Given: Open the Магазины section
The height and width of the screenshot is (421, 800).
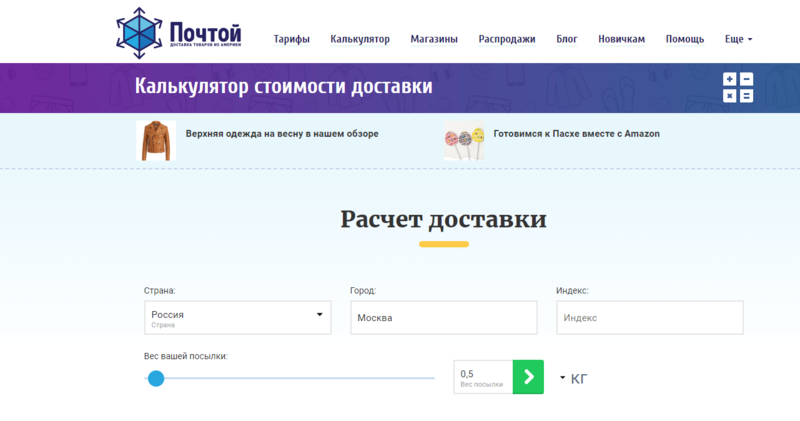Looking at the screenshot, I should pyautogui.click(x=434, y=39).
